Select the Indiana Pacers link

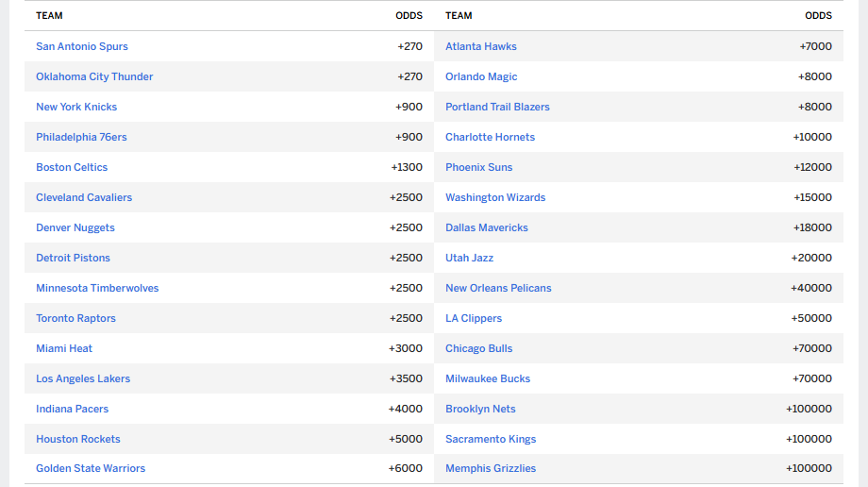tap(73, 409)
